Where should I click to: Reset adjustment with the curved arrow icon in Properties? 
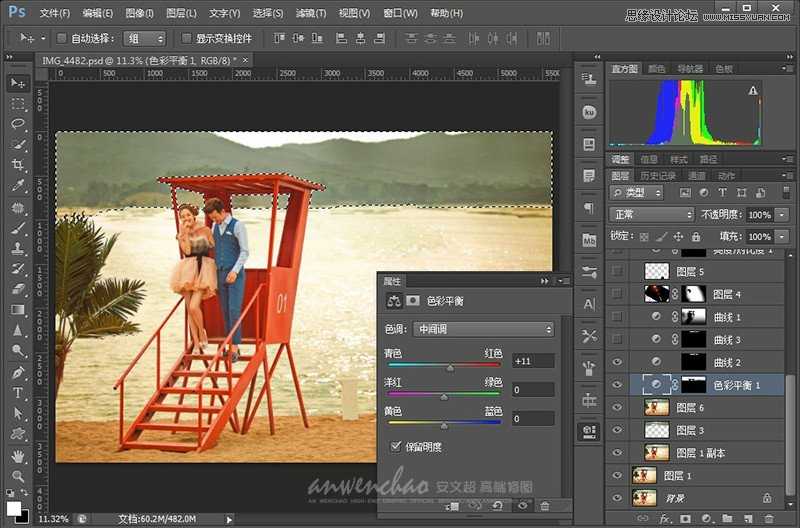pos(497,506)
